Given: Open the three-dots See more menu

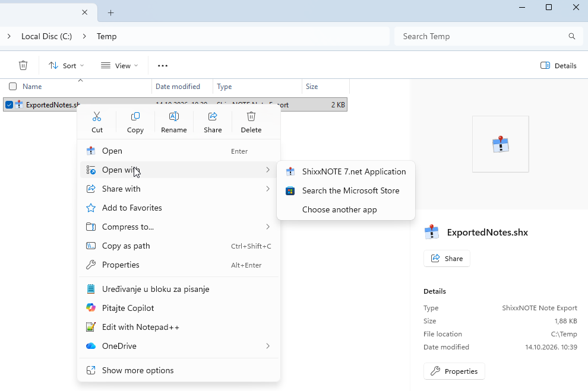Looking at the screenshot, I should click(162, 65).
